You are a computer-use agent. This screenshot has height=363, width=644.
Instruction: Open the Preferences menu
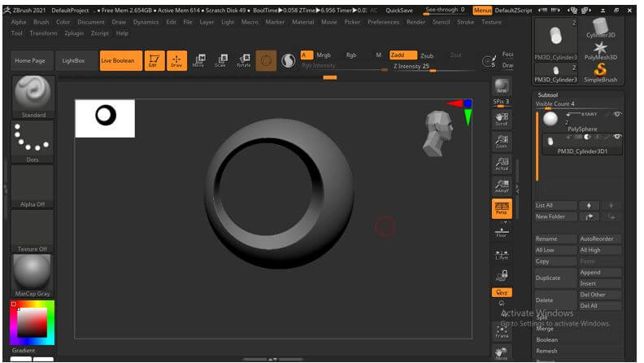tap(383, 22)
